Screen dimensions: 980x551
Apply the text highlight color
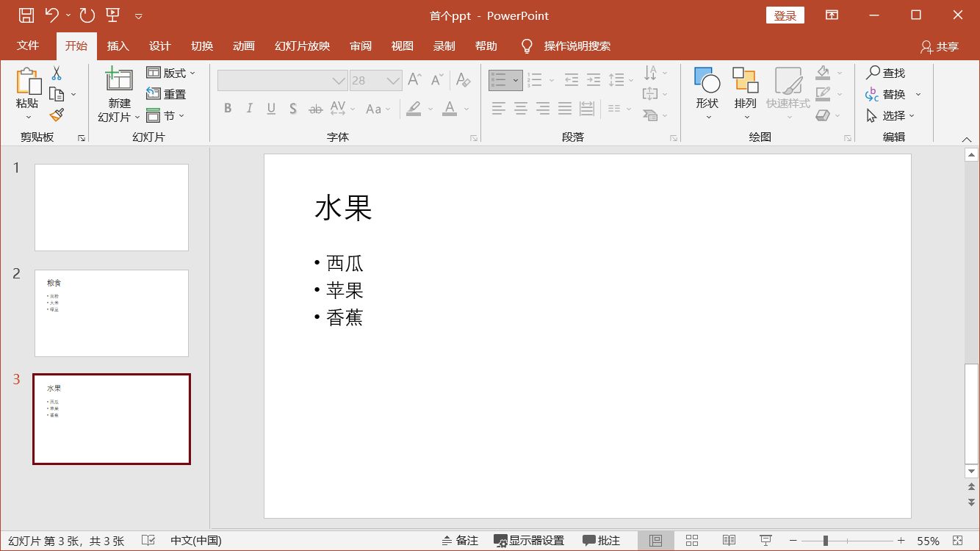pyautogui.click(x=414, y=109)
